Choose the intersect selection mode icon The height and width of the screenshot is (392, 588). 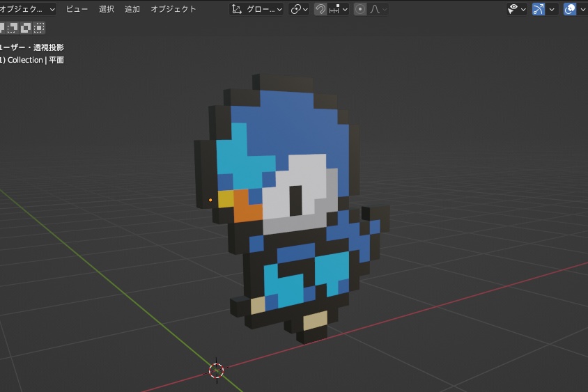point(39,27)
